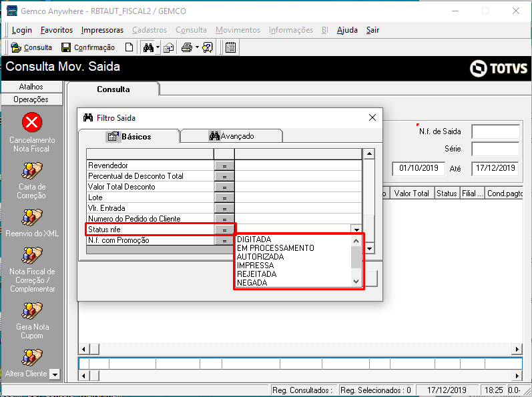The height and width of the screenshot is (397, 532).
Task: Click the = operator for Revendedor
Action: click(224, 165)
